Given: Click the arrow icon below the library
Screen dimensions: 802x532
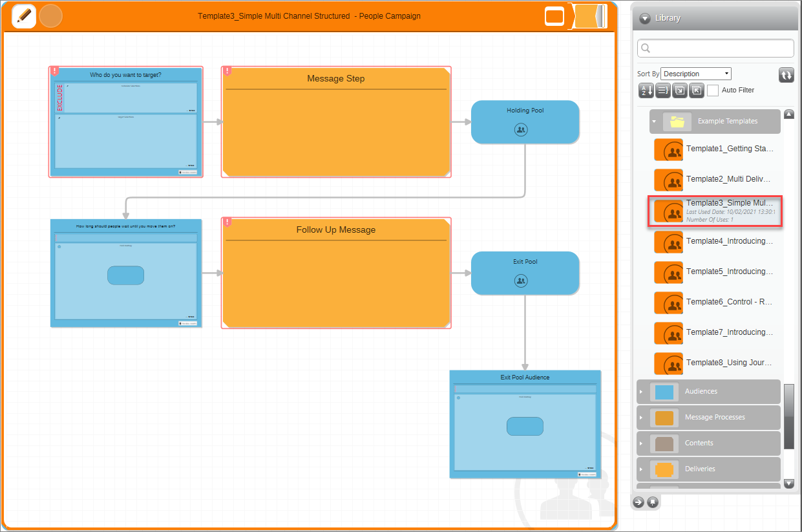Looking at the screenshot, I should pos(638,502).
